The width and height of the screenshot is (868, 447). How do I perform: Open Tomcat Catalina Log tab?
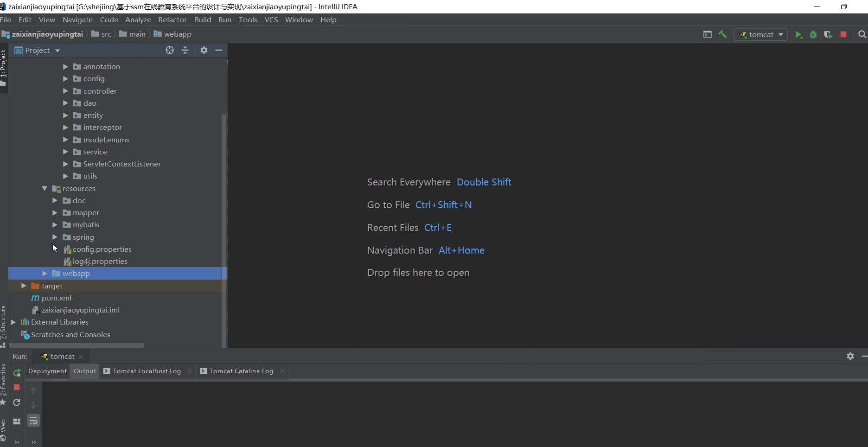point(241,371)
